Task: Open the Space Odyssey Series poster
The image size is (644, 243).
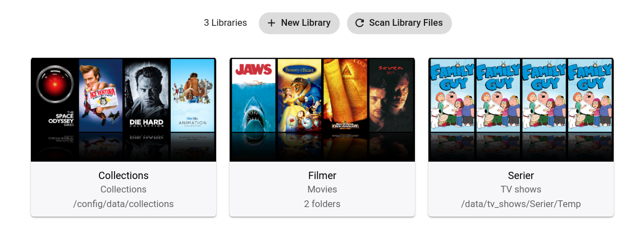Action: click(54, 95)
